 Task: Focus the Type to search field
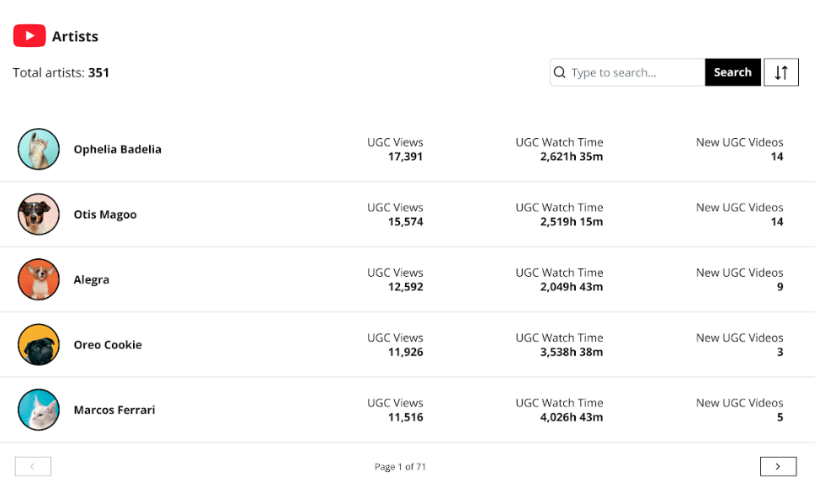coord(627,72)
